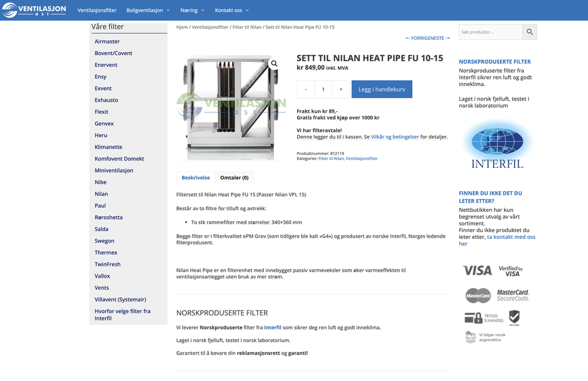Viewport: 588px width, 381px height.
Task: Select Bovent/Covent in the filter sidebar
Action: pos(113,53)
